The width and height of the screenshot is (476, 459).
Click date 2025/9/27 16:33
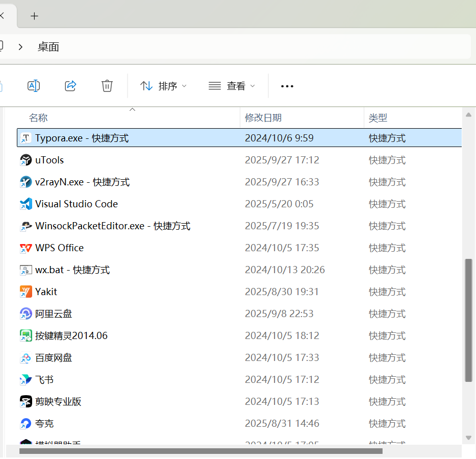282,182
